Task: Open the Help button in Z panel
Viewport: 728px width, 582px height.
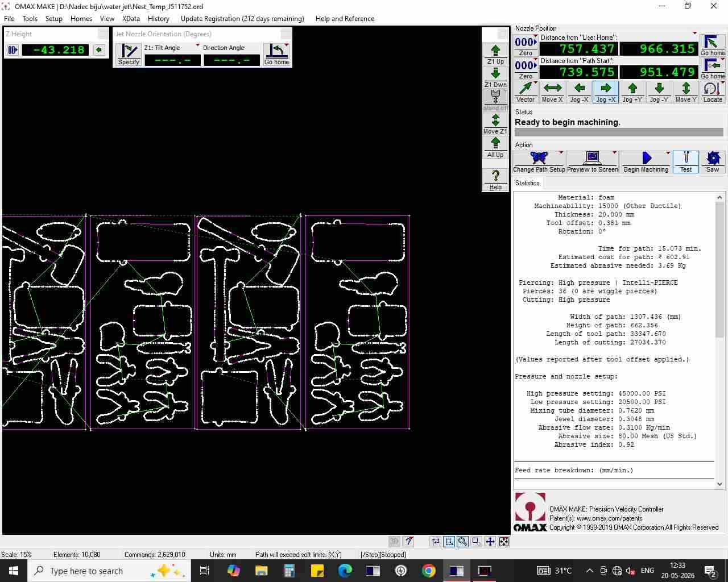Action: pyautogui.click(x=495, y=180)
